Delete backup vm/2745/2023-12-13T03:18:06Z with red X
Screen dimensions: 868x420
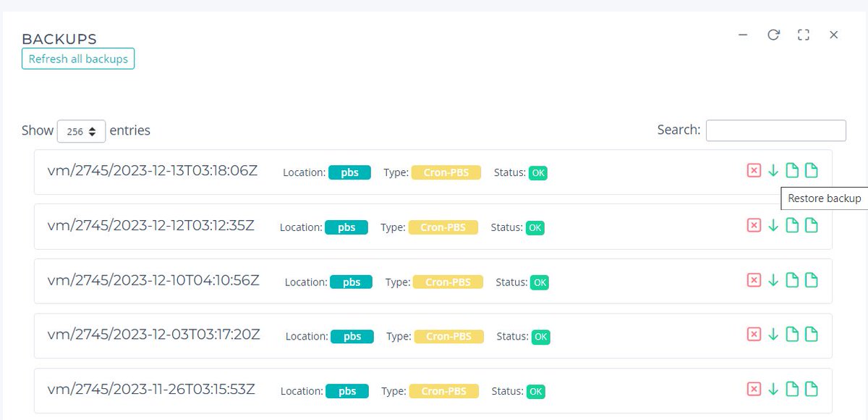pos(754,171)
